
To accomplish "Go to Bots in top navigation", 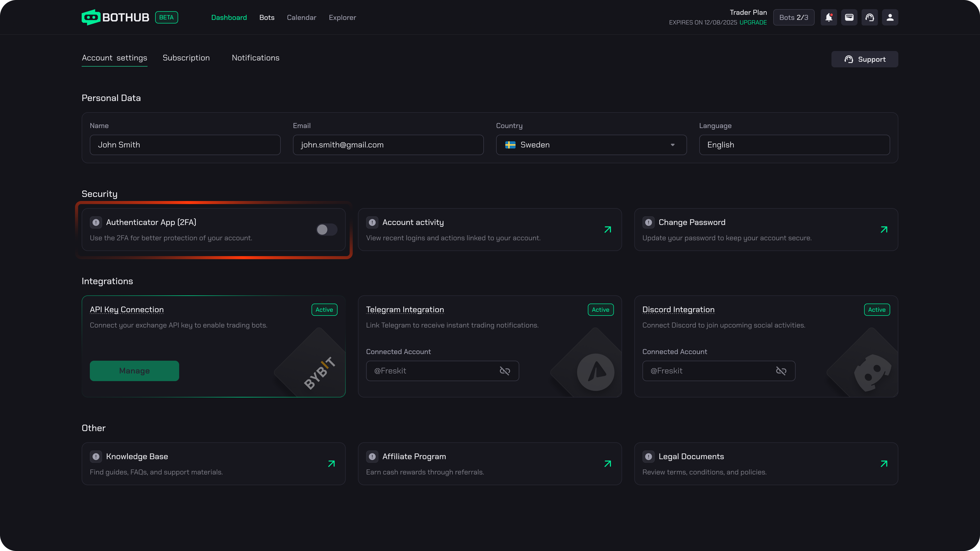I will [267, 18].
